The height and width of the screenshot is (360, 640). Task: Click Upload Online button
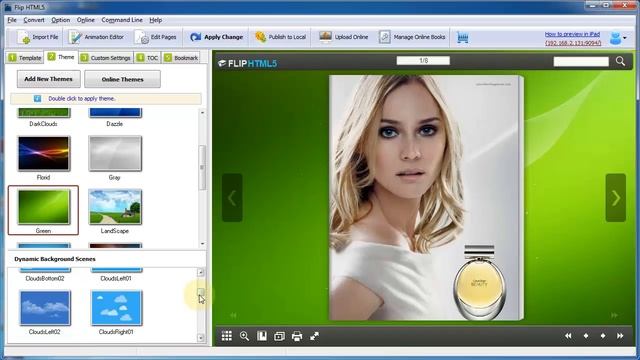click(344, 37)
